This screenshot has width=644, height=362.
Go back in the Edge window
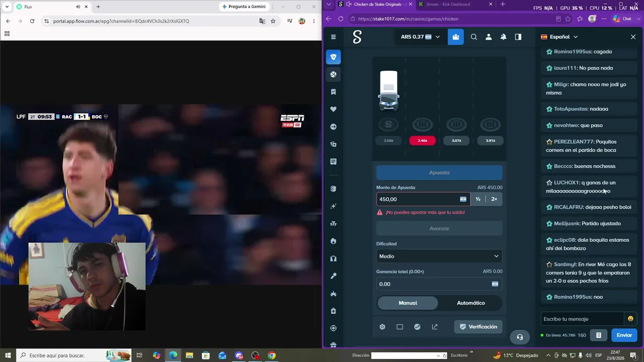329,19
